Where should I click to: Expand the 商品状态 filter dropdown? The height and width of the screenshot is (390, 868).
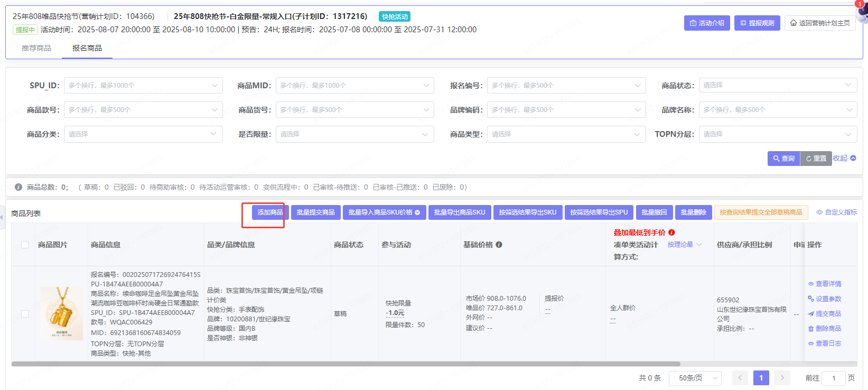pos(777,85)
